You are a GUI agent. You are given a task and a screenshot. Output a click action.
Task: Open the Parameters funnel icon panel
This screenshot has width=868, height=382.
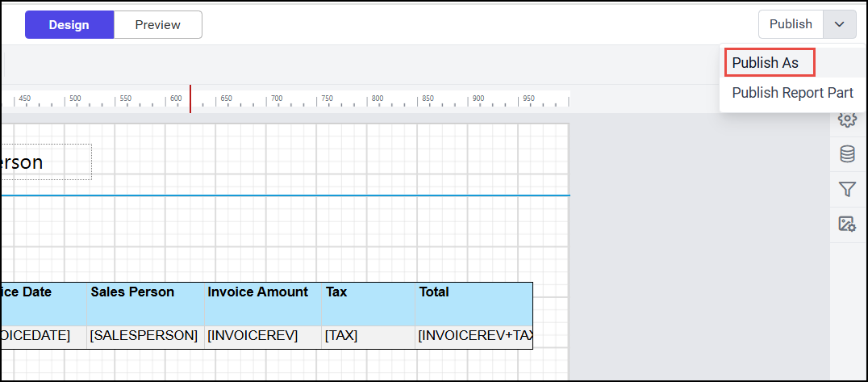click(x=846, y=189)
